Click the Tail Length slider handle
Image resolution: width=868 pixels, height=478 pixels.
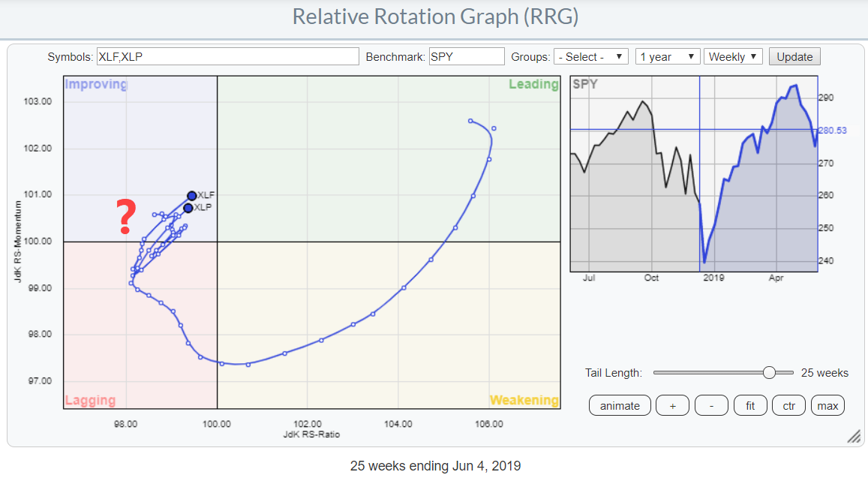point(768,373)
